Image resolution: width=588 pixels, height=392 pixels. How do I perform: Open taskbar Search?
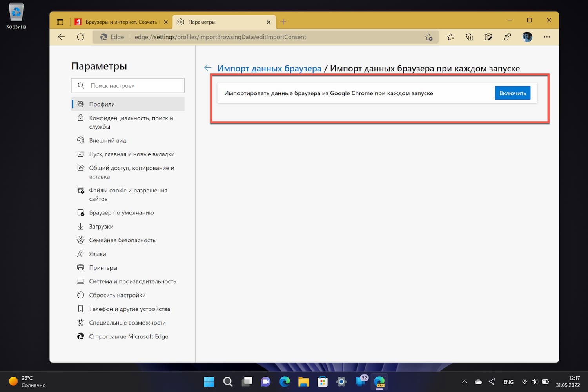pyautogui.click(x=228, y=381)
